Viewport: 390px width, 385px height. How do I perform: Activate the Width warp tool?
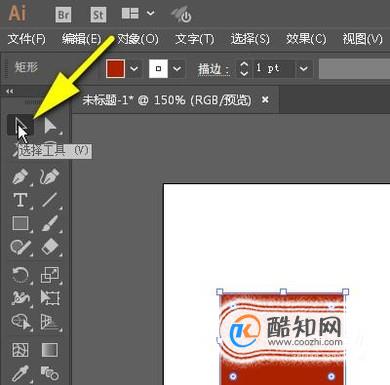pyautogui.click(x=20, y=298)
